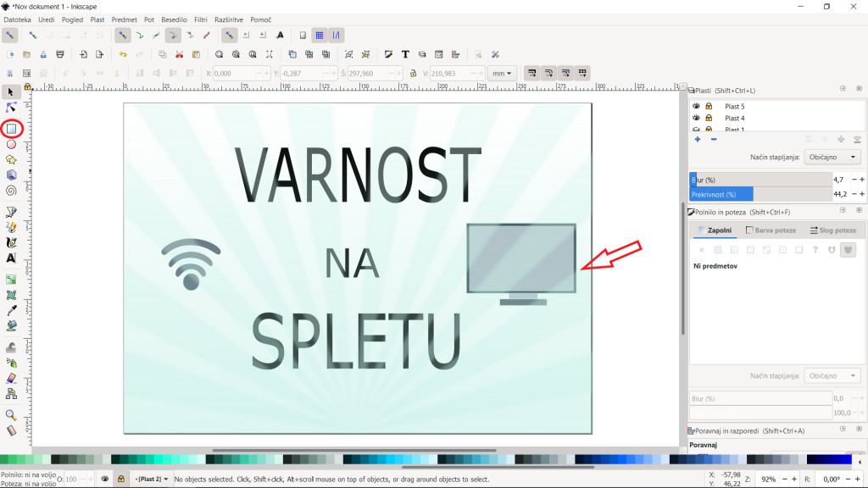The width and height of the screenshot is (868, 488).
Task: Select the Zoom magnifier tool
Action: coord(11,415)
